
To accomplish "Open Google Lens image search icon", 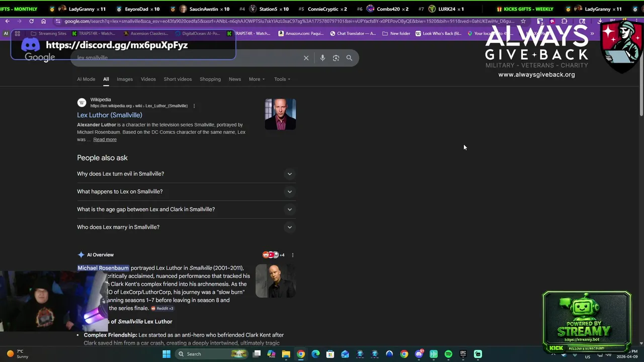I will (336, 58).
